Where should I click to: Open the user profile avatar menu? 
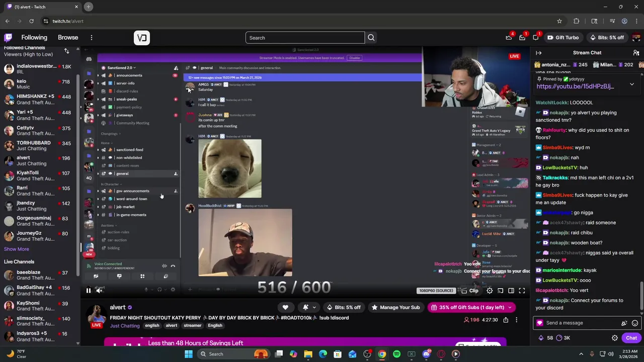click(636, 38)
